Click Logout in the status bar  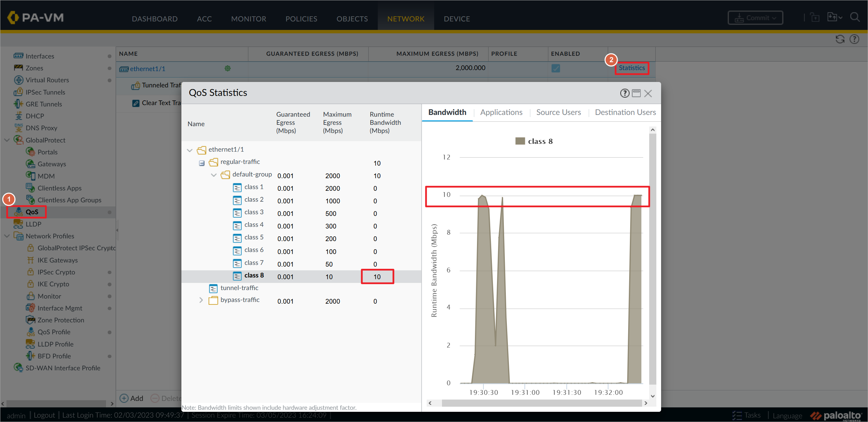44,415
